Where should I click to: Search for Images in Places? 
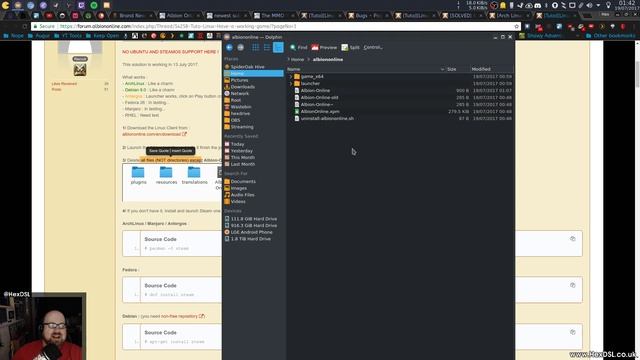point(253,188)
